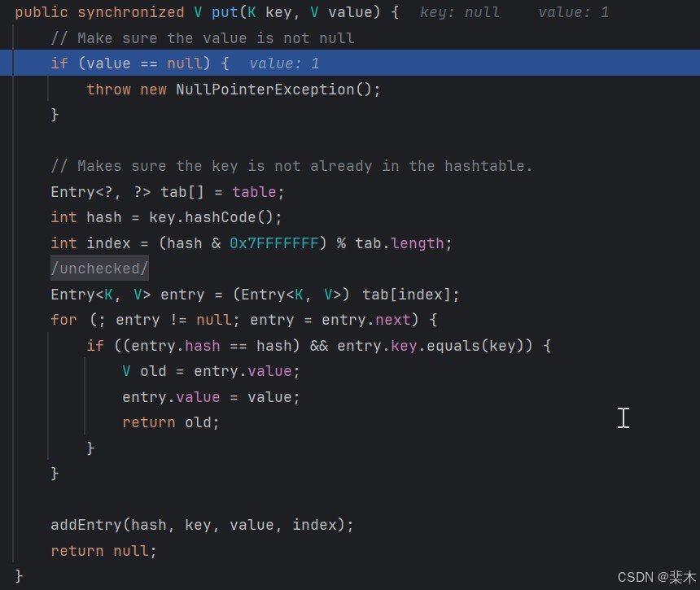This screenshot has width=700, height=590.
Task: Click 'NullPointerException()' in the throw statement
Action: point(274,90)
